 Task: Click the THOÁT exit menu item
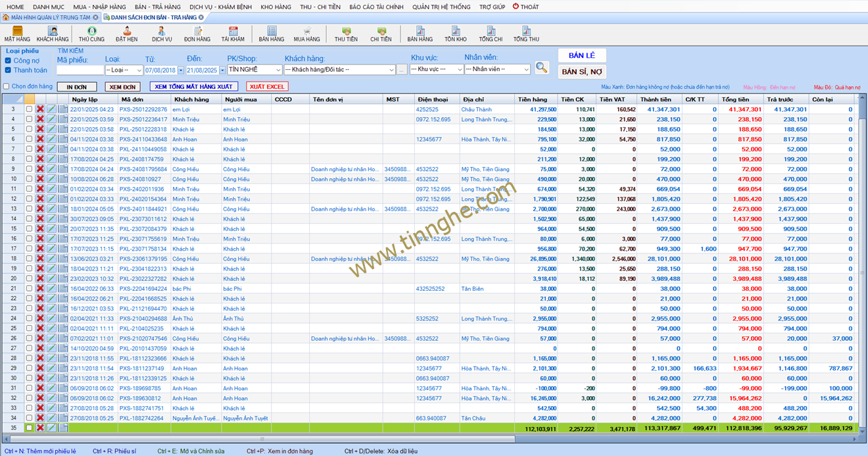(x=526, y=7)
